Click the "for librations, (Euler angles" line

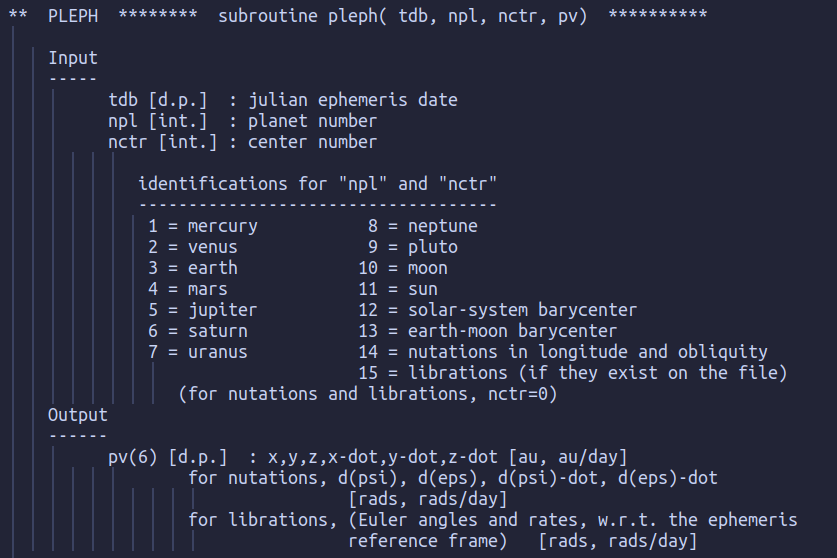pos(492,520)
